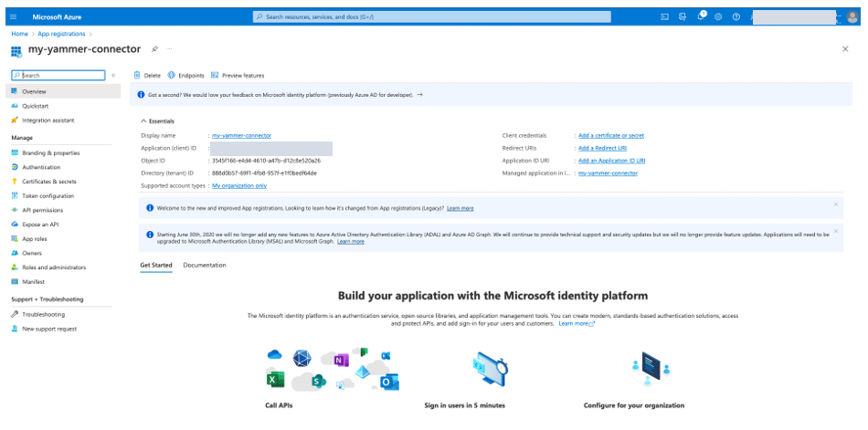Image resolution: width=868 pixels, height=430 pixels.
Task: Click the Delete trash icon
Action: 137,75
